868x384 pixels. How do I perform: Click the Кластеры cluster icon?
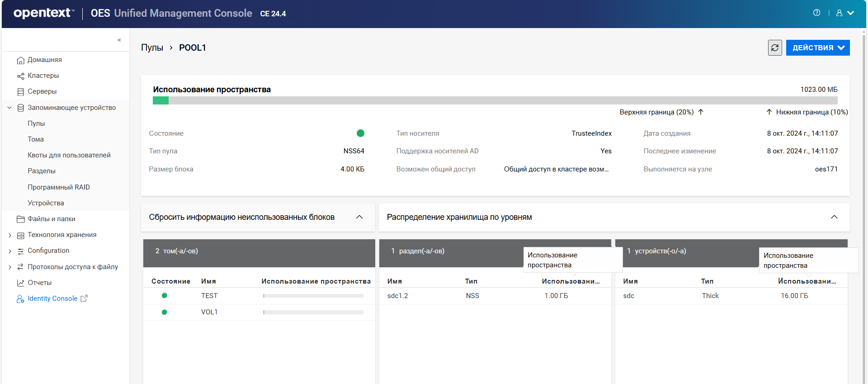(x=20, y=76)
